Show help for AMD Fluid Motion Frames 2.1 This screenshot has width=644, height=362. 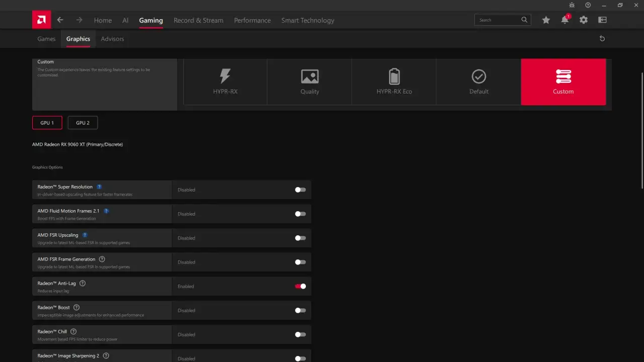[x=106, y=211]
